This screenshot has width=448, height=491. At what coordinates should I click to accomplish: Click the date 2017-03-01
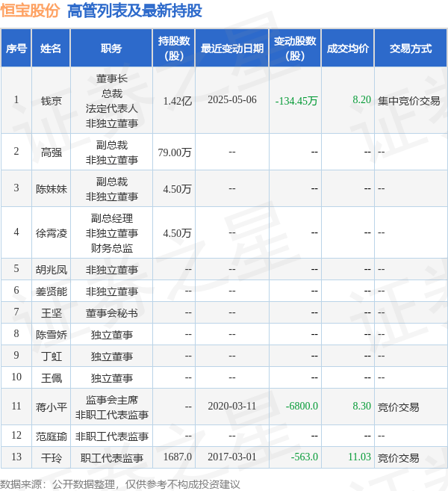coord(232,457)
